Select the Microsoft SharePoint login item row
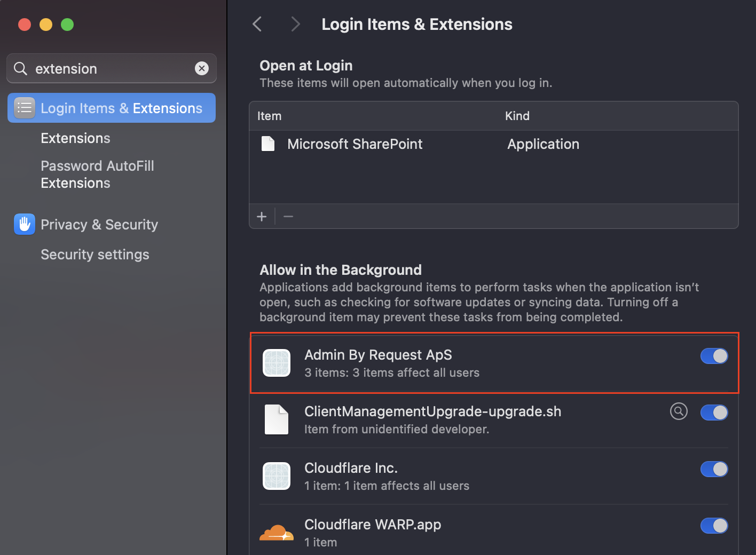756x555 pixels. pos(494,144)
